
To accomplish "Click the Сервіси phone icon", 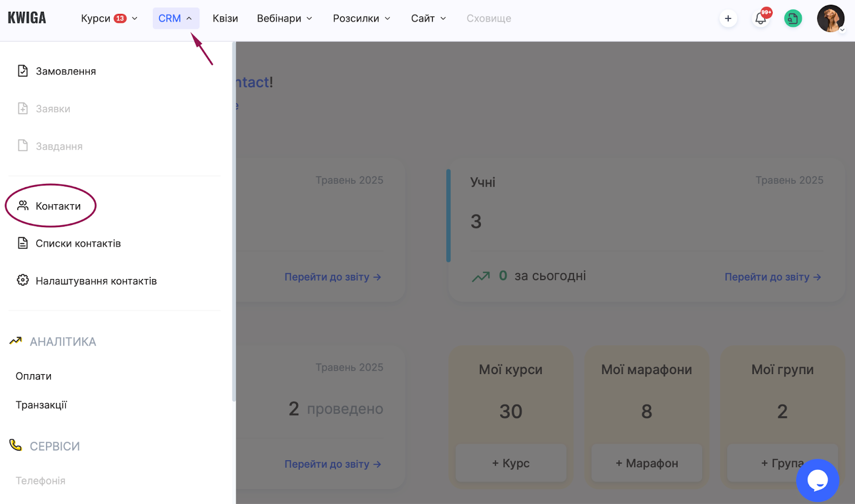I will [15, 445].
